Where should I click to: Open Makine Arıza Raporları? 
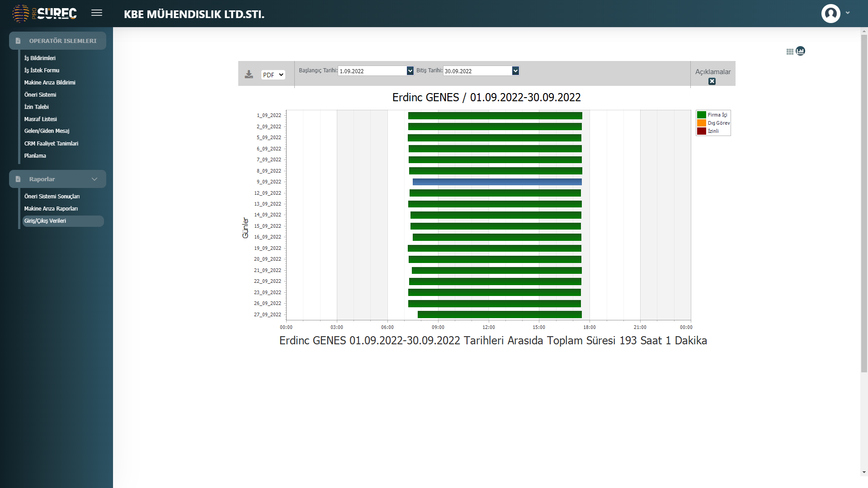[51, 209]
